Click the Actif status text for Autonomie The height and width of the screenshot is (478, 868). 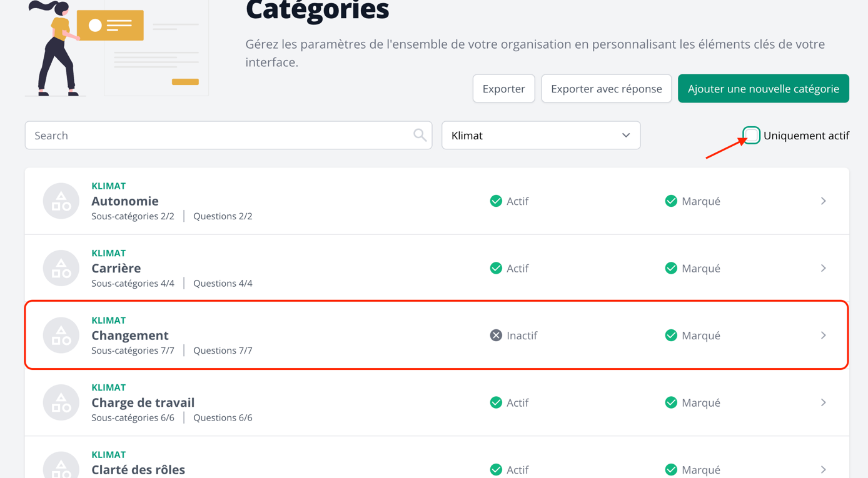pyautogui.click(x=518, y=201)
